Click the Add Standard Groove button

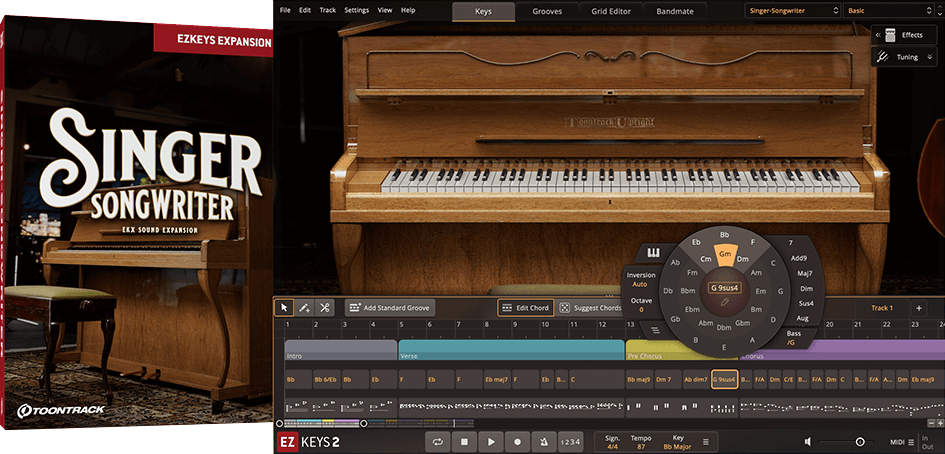tap(390, 307)
